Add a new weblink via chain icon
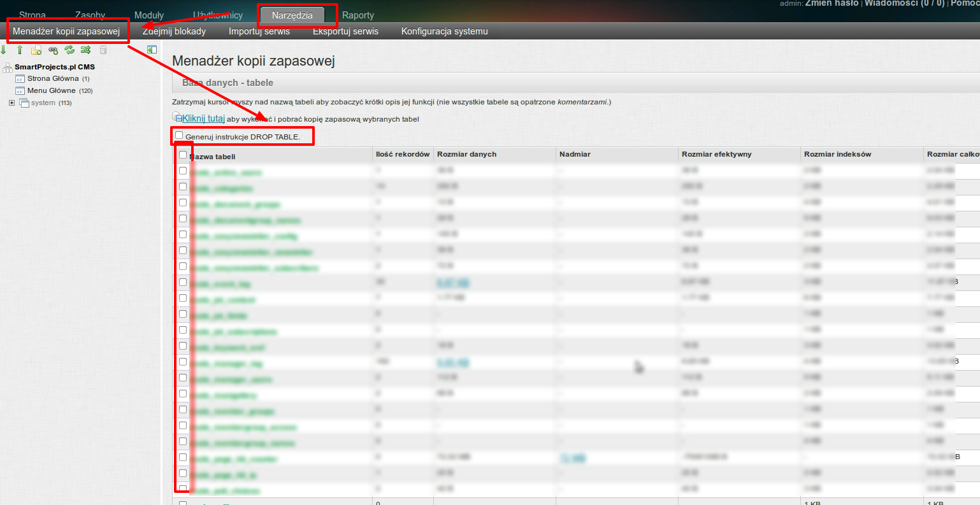 (x=53, y=50)
